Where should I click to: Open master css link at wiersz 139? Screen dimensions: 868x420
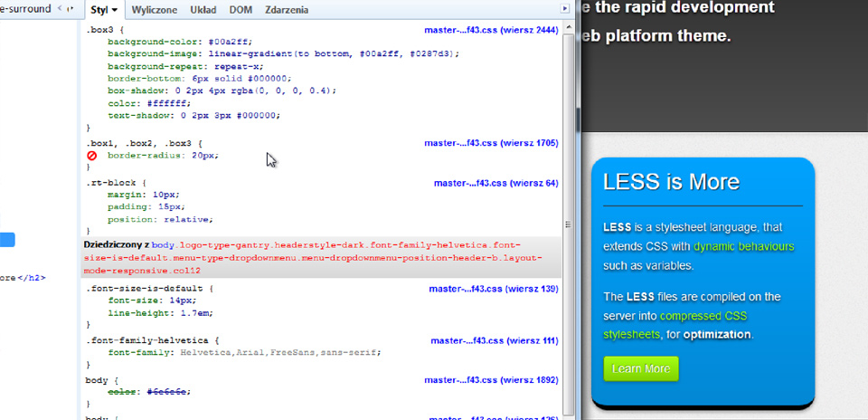(494, 289)
